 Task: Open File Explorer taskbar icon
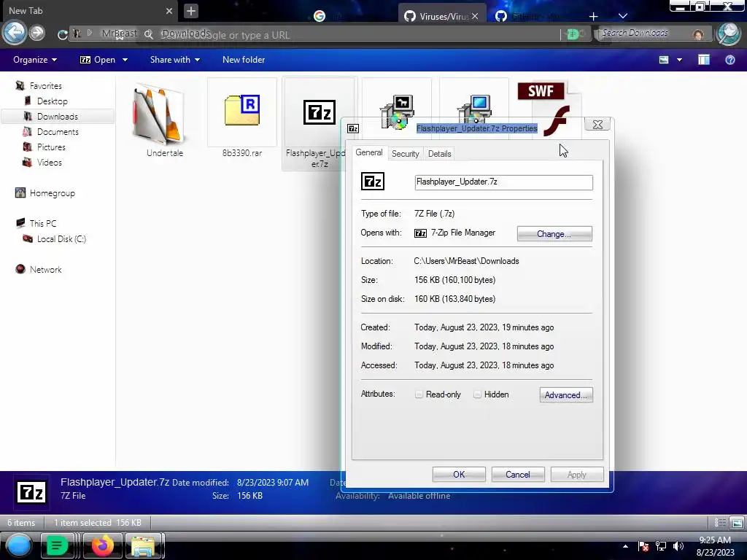point(144,545)
